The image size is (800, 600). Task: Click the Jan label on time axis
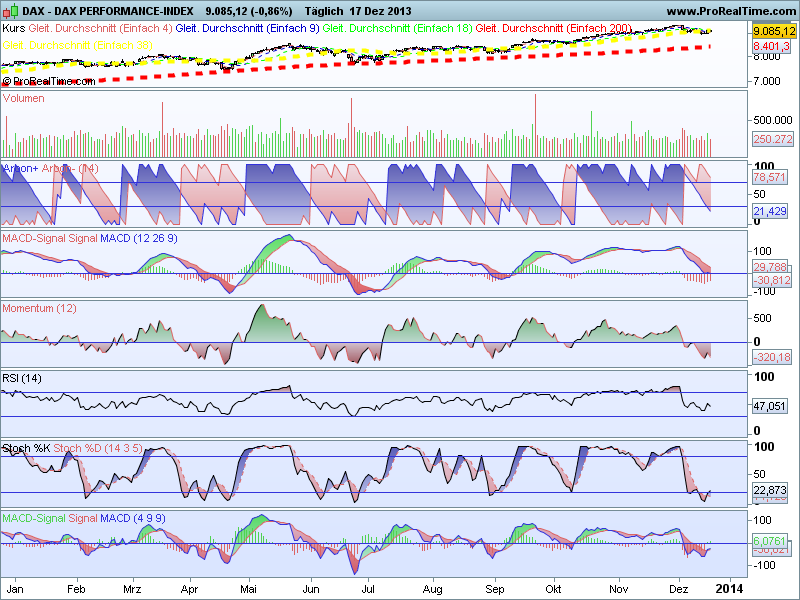(15, 589)
